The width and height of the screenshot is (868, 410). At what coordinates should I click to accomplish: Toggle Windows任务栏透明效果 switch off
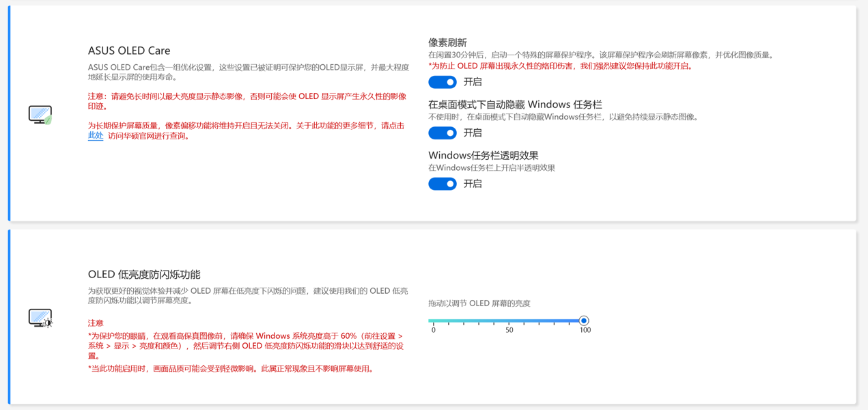443,184
